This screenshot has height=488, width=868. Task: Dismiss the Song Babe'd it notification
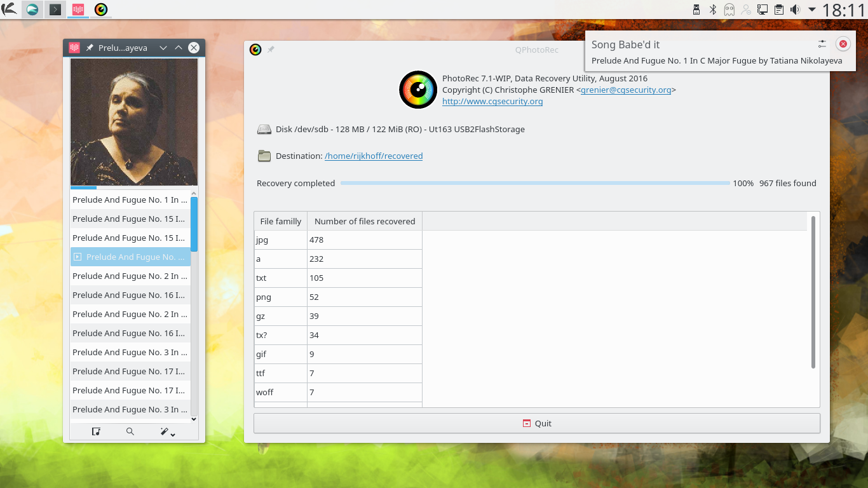pyautogui.click(x=843, y=44)
